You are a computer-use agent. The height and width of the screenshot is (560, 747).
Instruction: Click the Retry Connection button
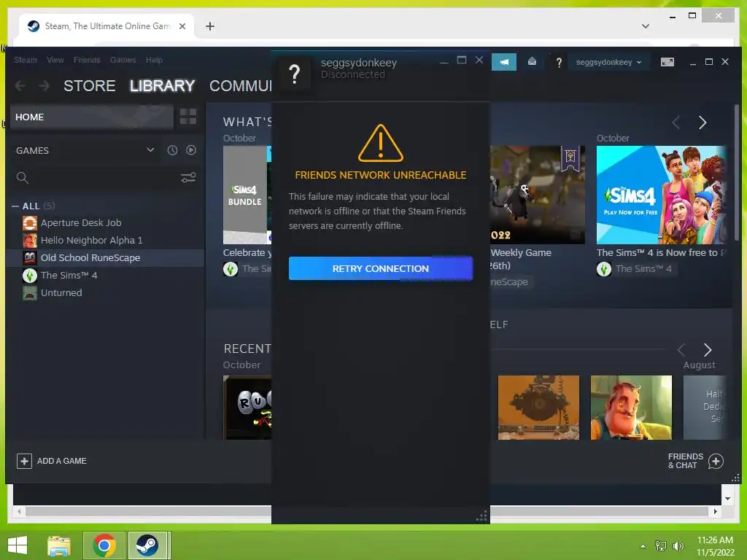coord(381,268)
